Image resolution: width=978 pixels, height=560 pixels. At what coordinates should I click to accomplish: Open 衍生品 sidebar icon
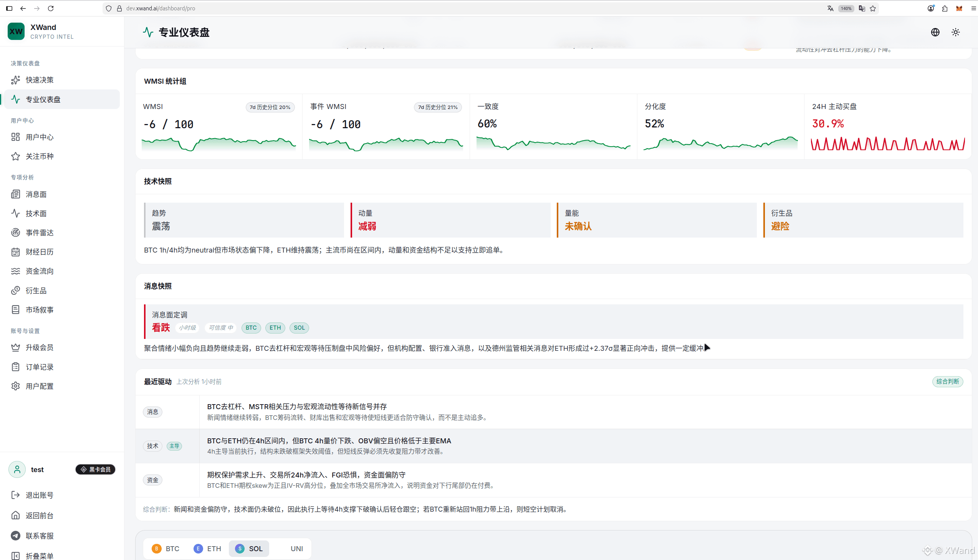15,291
